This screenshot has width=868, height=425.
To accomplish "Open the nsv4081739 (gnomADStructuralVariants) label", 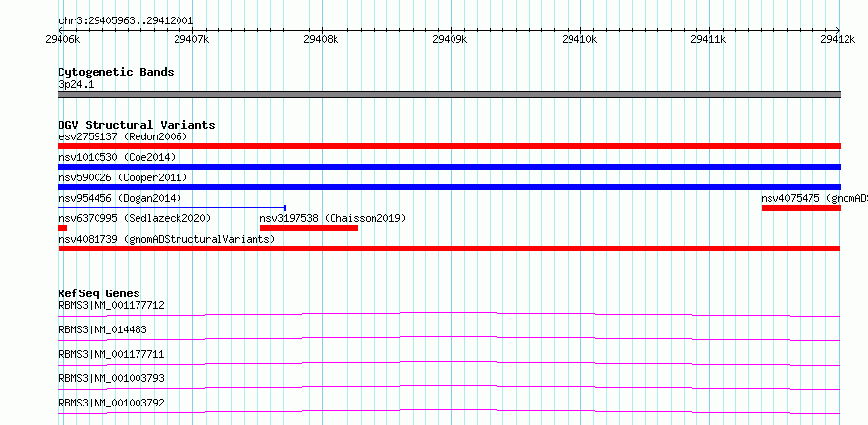I will tap(167, 239).
